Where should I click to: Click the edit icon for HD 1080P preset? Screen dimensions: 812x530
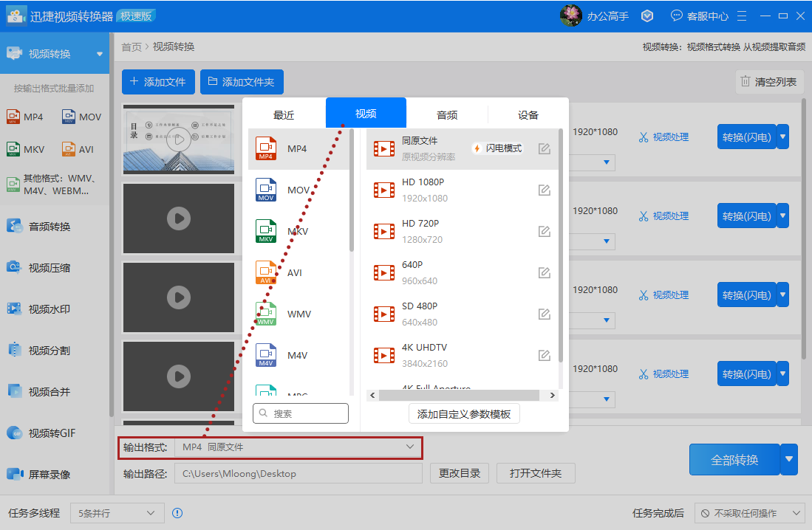click(544, 190)
